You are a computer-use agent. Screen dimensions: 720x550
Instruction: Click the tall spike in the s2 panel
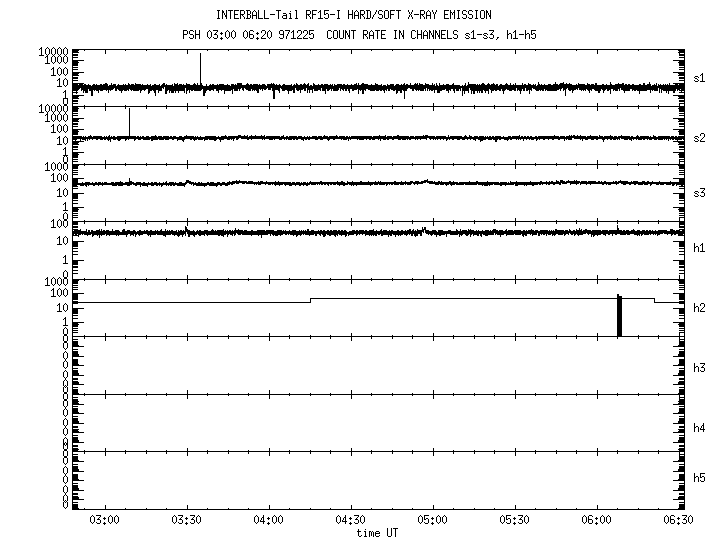(x=129, y=121)
